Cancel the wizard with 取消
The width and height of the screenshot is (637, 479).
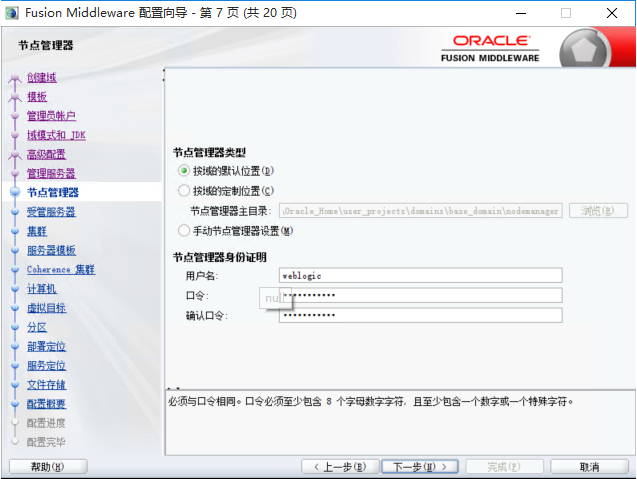tap(589, 467)
